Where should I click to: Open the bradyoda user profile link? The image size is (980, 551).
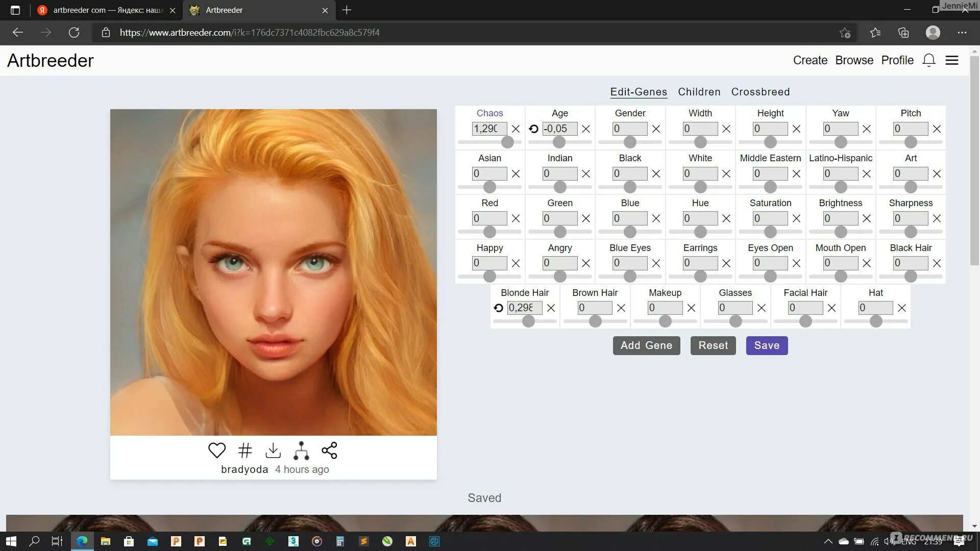click(244, 469)
